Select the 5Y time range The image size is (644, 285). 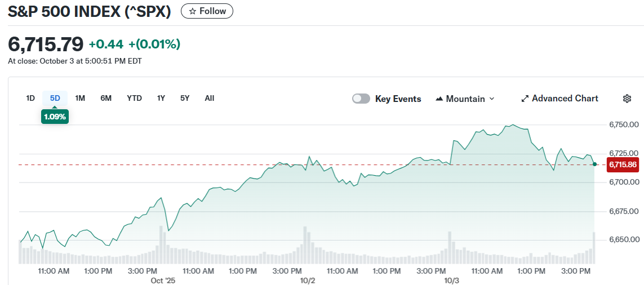point(185,98)
